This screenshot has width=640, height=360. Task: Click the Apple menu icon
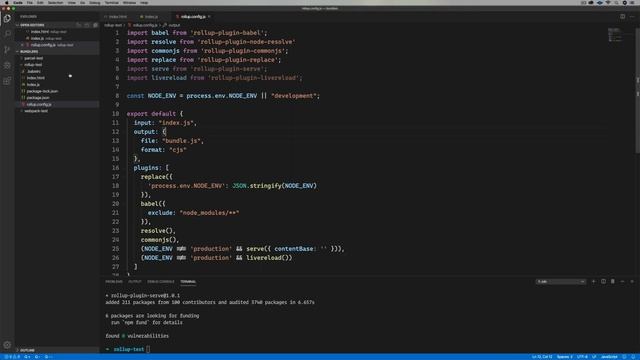(x=7, y=2)
